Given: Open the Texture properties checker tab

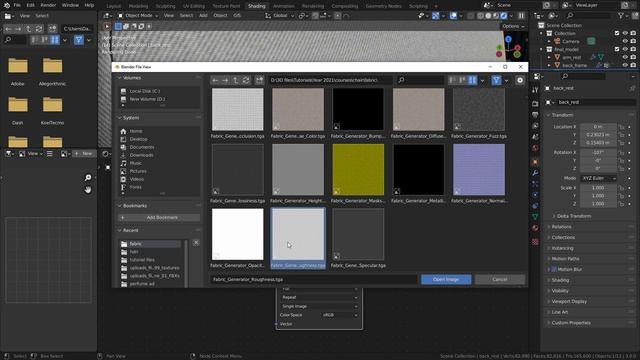Looking at the screenshot, I should click(x=535, y=242).
